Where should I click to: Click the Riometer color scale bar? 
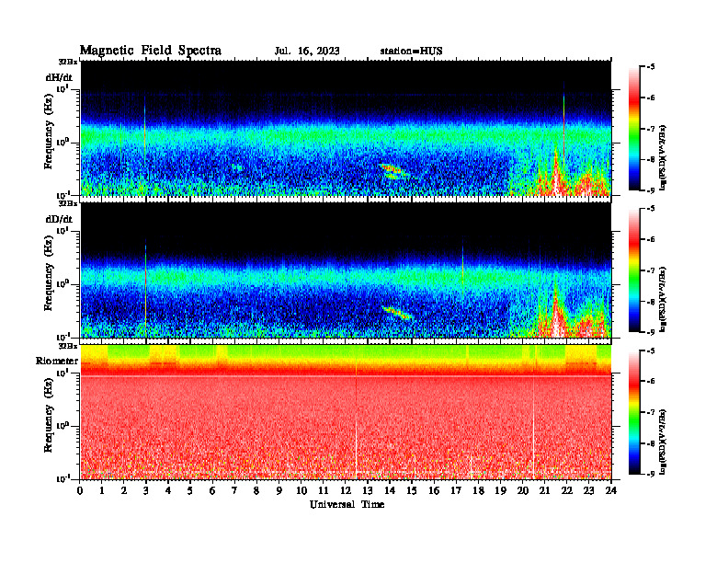[634, 412]
